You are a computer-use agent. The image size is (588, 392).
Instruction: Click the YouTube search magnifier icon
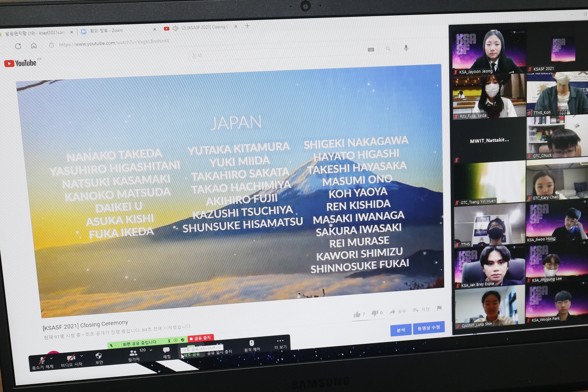click(388, 49)
